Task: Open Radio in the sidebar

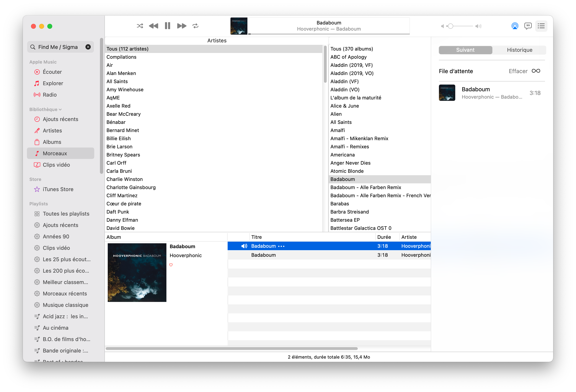Action: [x=60, y=95]
